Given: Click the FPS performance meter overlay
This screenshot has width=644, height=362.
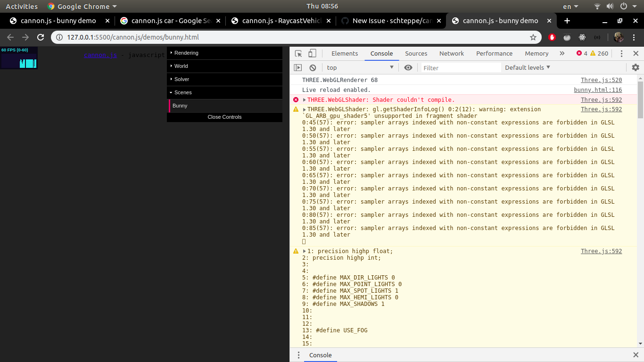Looking at the screenshot, I should 19,58.
